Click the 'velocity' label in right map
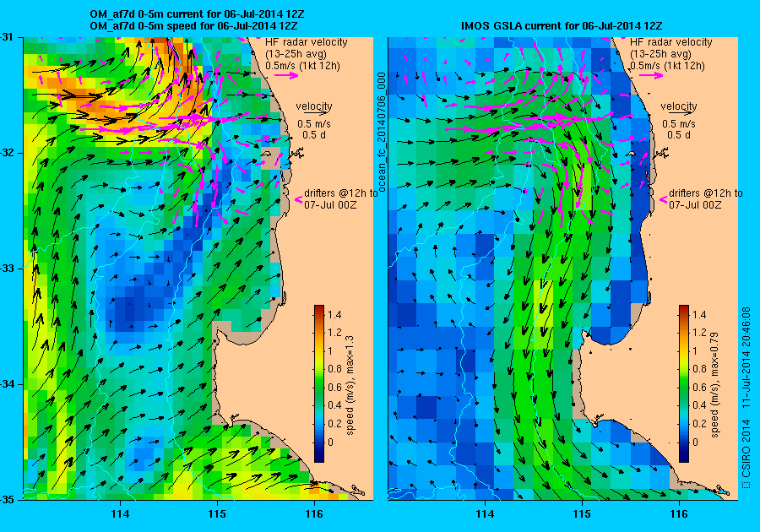 pyautogui.click(x=679, y=106)
